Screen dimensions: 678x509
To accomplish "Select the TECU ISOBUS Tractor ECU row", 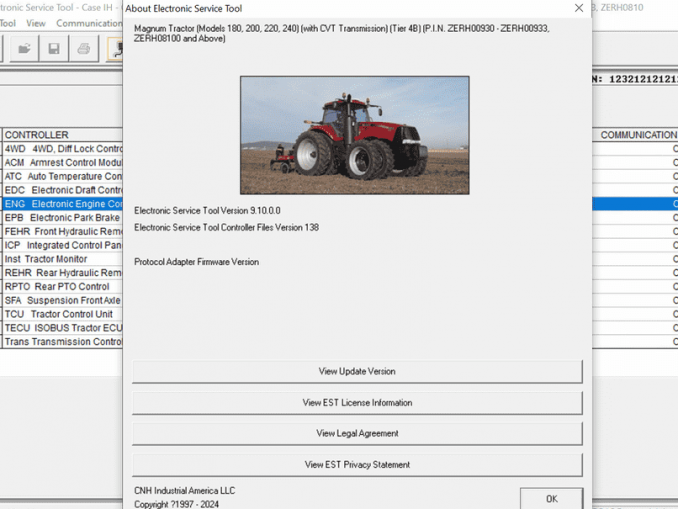I will pyautogui.click(x=63, y=328).
